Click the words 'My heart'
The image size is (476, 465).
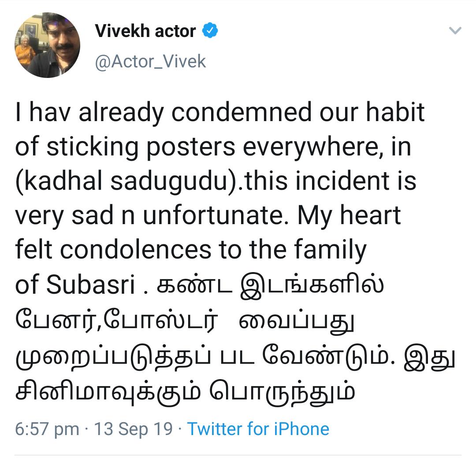(x=349, y=216)
